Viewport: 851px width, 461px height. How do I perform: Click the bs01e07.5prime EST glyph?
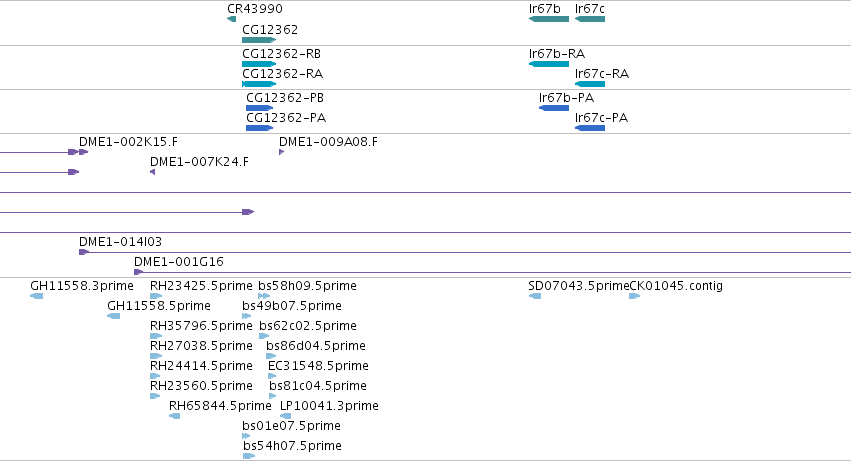click(x=246, y=436)
